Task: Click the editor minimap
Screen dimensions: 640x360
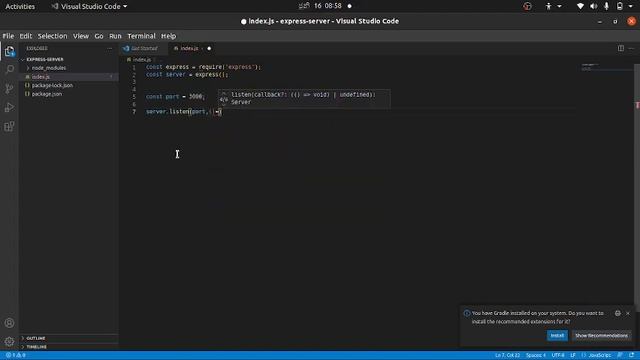Action: pos(607,67)
